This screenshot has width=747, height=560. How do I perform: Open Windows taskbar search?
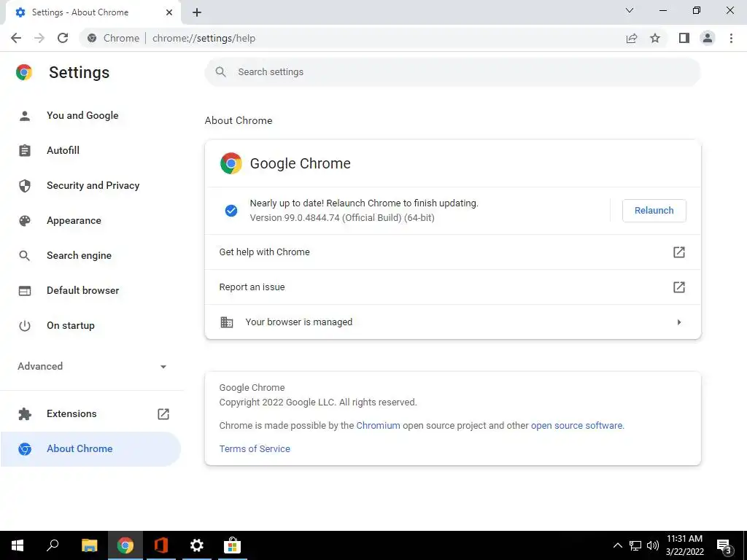pos(53,545)
